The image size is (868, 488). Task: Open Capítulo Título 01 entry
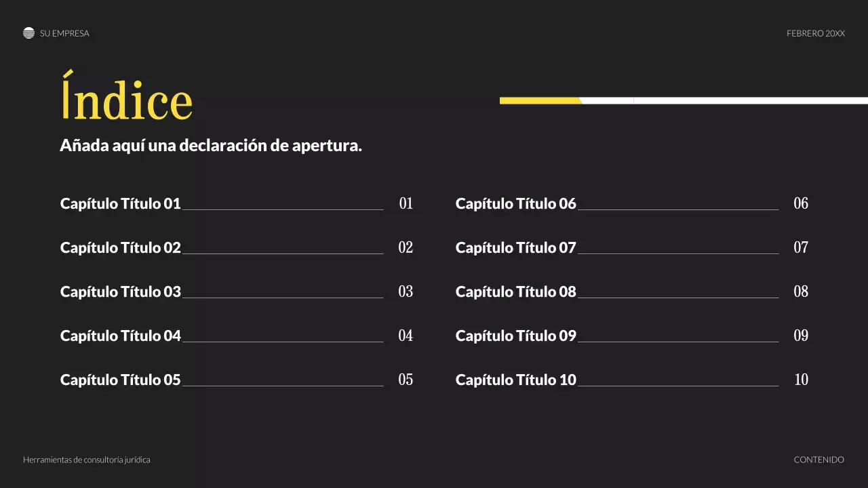click(121, 203)
